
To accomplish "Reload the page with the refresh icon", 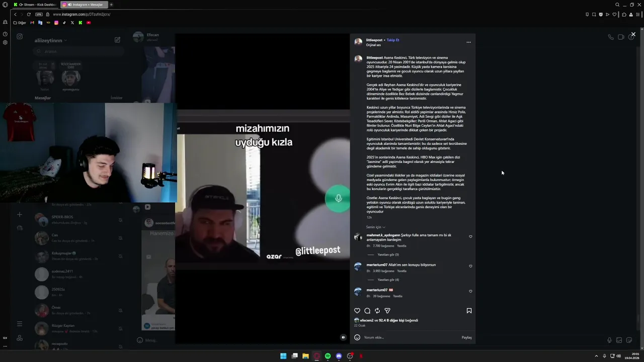I will tap(29, 14).
